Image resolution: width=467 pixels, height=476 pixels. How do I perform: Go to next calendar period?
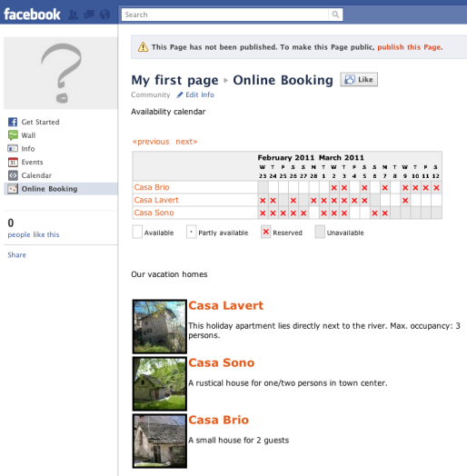186,142
